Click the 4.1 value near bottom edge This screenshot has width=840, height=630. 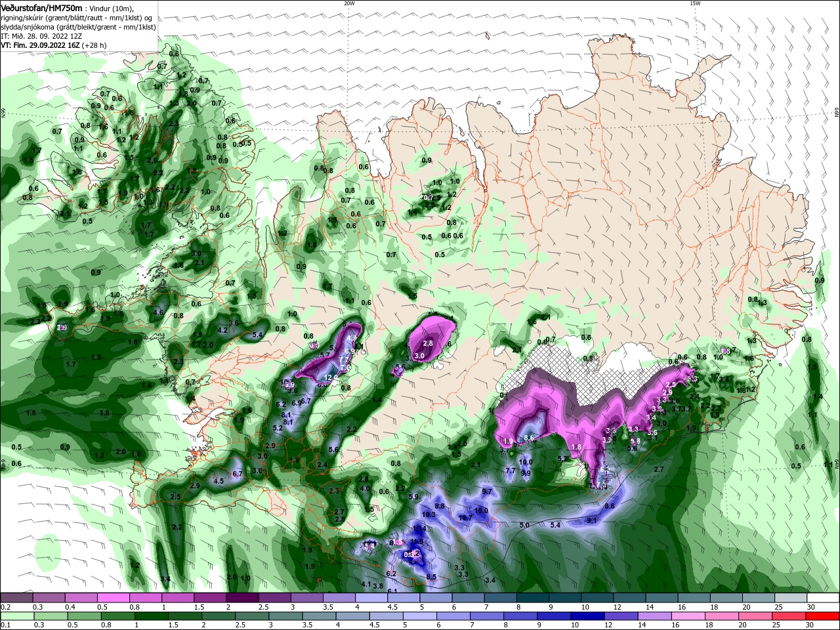pyautogui.click(x=366, y=583)
